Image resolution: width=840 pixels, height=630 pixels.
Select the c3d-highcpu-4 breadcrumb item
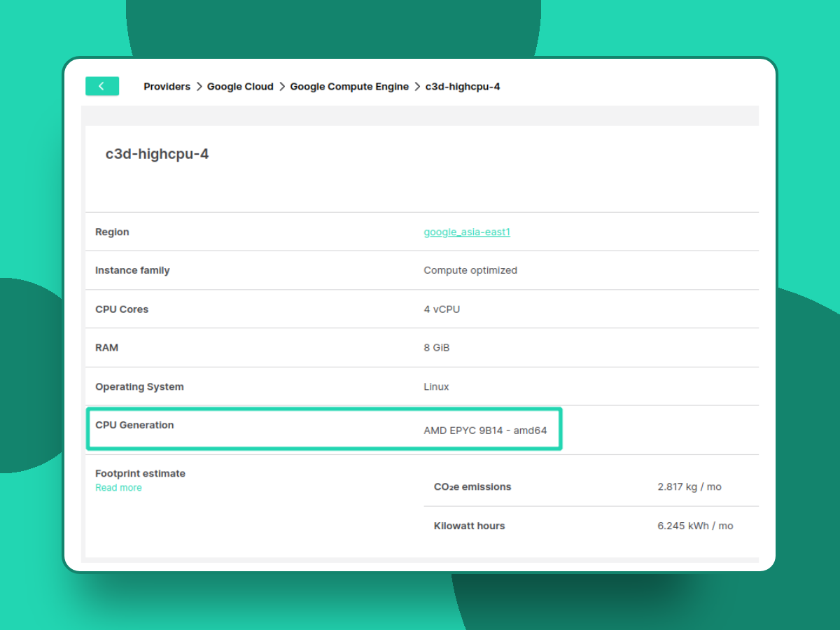tap(463, 87)
